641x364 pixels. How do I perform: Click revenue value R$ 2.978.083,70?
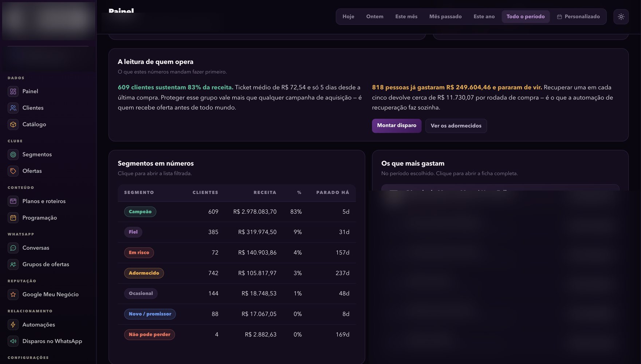(x=255, y=212)
